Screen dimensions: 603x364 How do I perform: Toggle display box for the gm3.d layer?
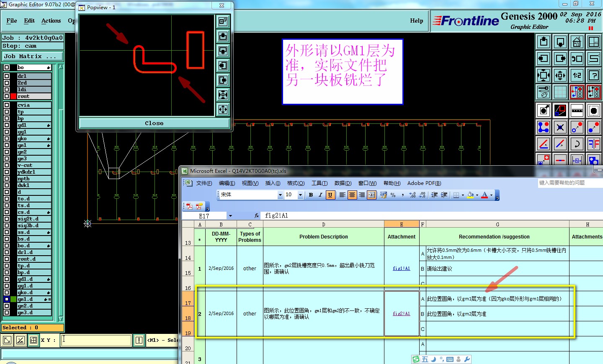[x=7, y=313]
